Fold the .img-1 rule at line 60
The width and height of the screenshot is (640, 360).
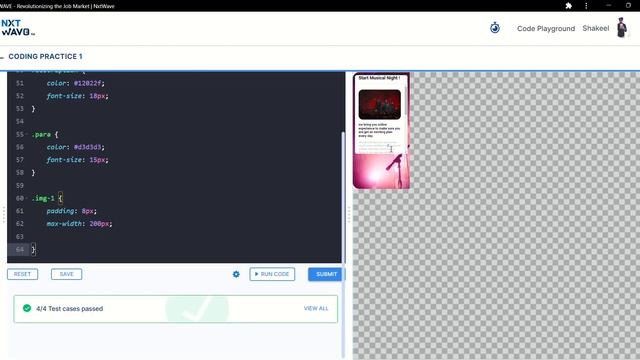tap(27, 198)
